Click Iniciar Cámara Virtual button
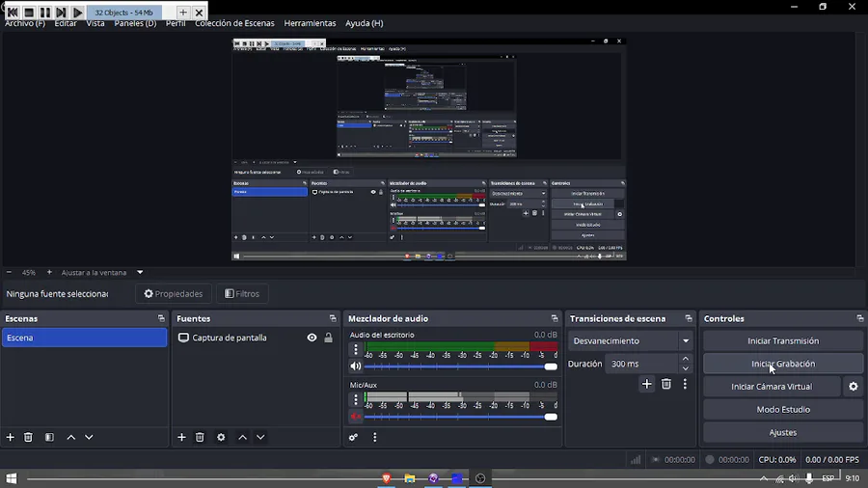This screenshot has width=868, height=488. 772,387
